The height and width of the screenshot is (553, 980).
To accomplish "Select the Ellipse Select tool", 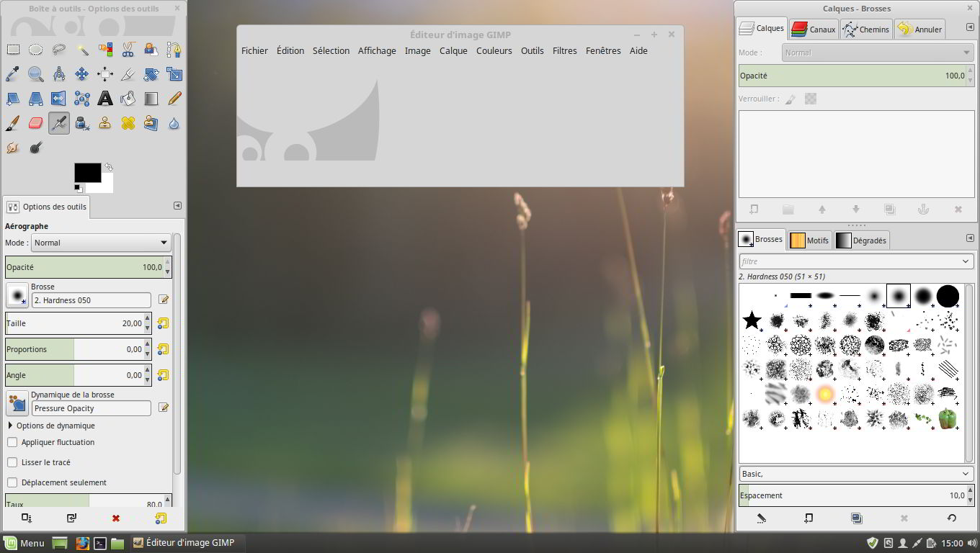I will point(36,50).
